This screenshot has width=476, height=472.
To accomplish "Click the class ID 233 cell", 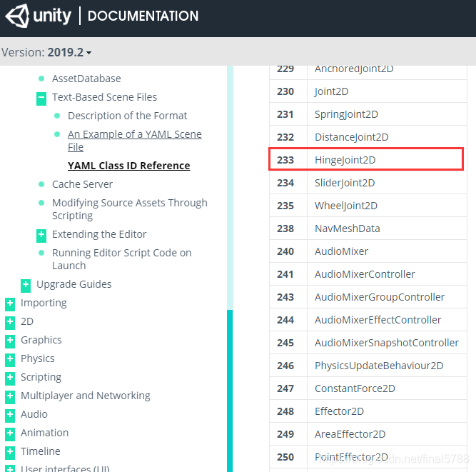I will click(288, 160).
